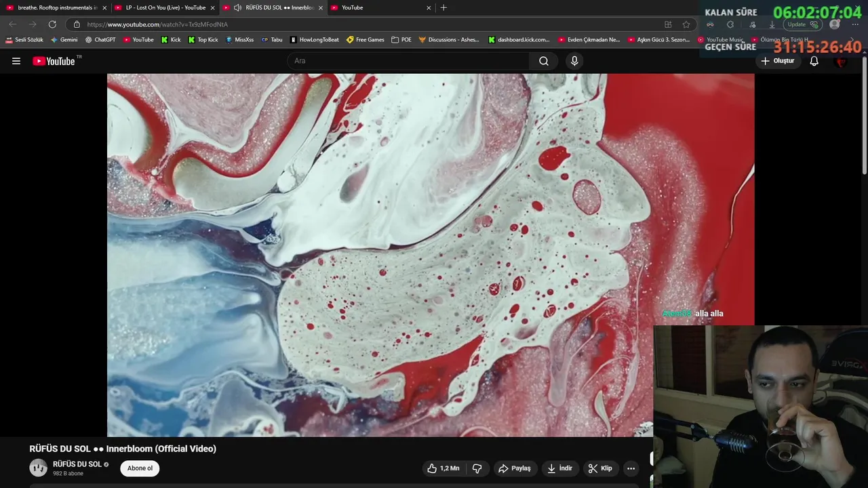
Task: Open RÜFÜS DU SOL channel avatar
Action: (39, 468)
